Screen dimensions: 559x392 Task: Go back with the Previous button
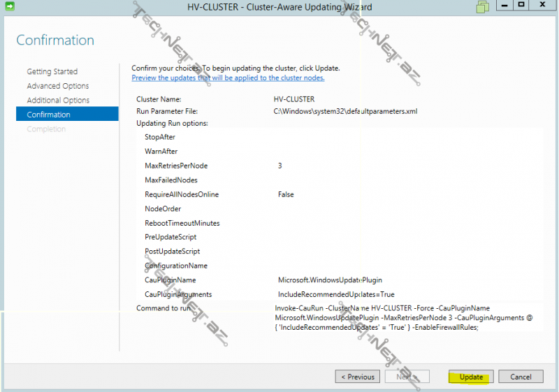point(358,377)
